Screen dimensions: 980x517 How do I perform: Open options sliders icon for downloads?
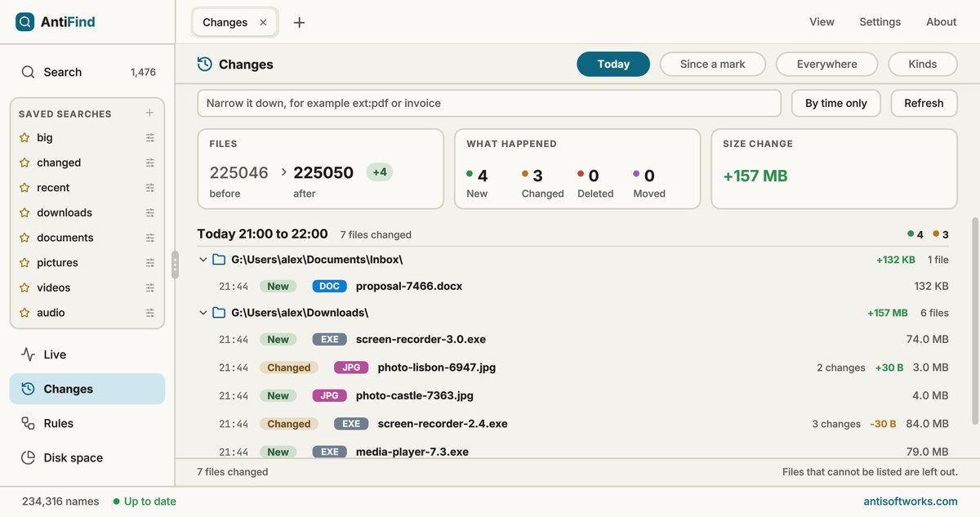150,213
